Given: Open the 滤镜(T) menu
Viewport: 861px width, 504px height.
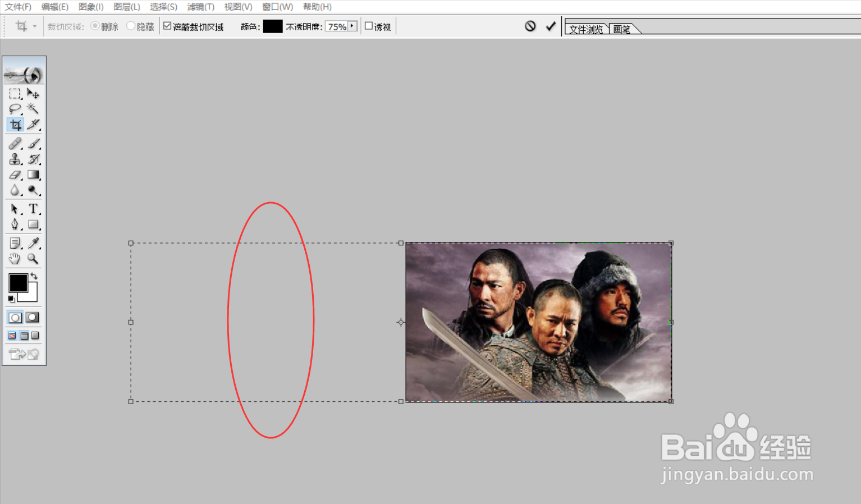Looking at the screenshot, I should coord(200,7).
